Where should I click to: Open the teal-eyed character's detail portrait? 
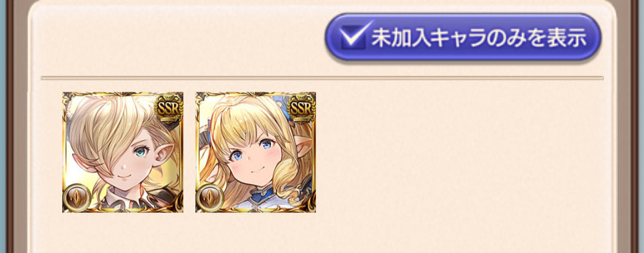click(123, 152)
